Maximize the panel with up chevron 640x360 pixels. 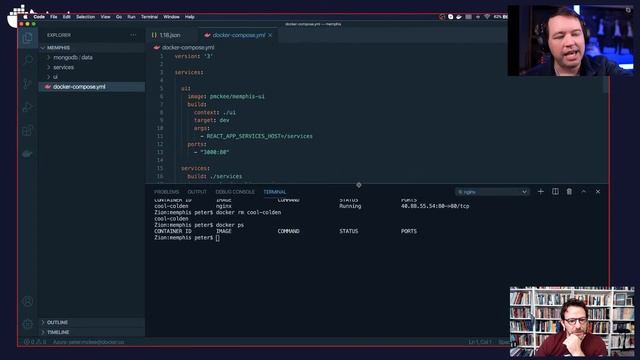584,191
